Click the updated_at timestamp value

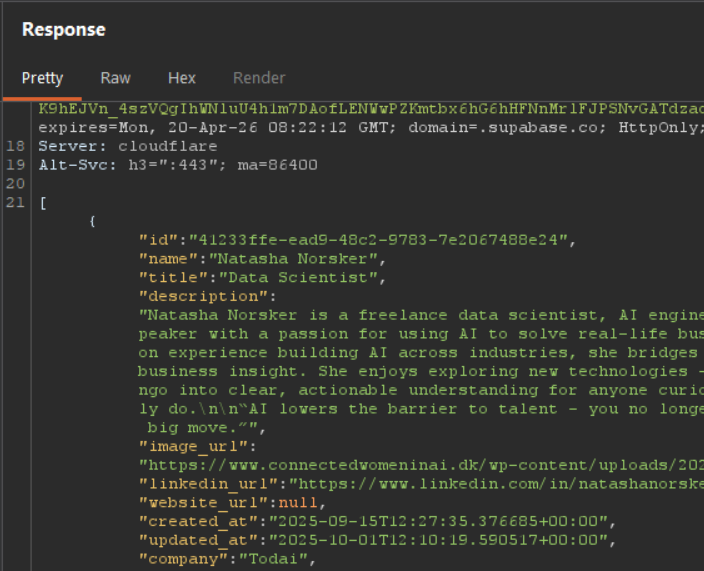(x=438, y=540)
